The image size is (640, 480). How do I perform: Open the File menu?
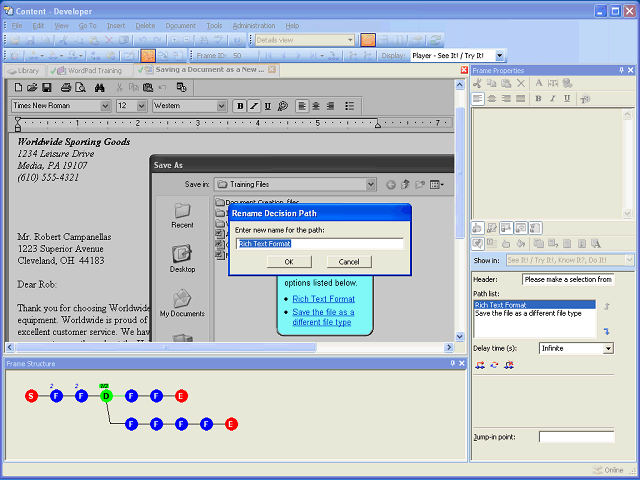(x=17, y=26)
